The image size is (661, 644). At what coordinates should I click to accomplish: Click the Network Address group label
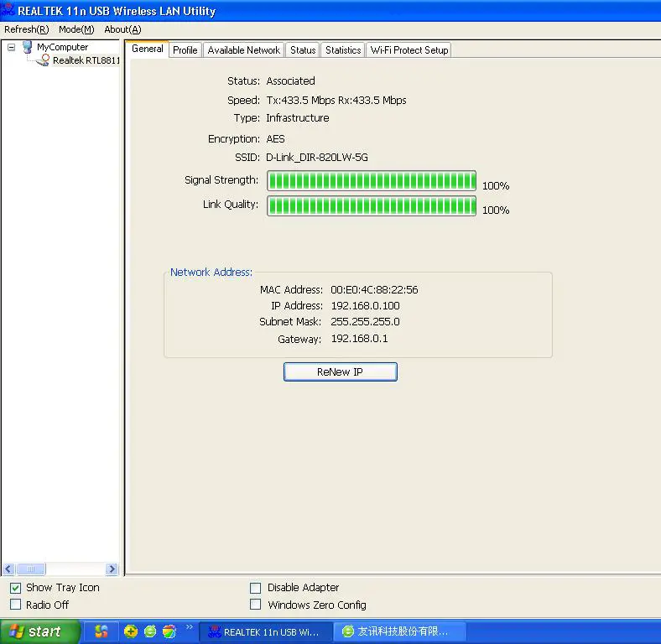pos(211,273)
